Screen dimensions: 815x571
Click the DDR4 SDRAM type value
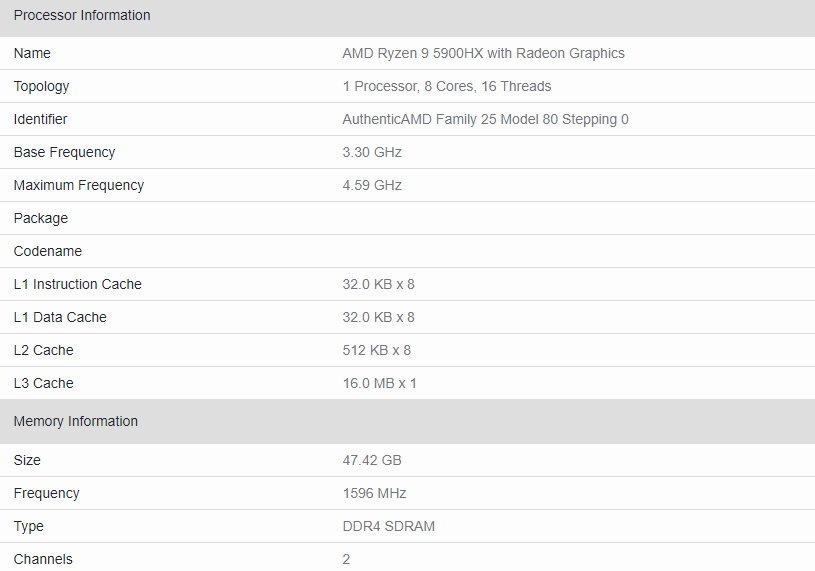click(389, 526)
